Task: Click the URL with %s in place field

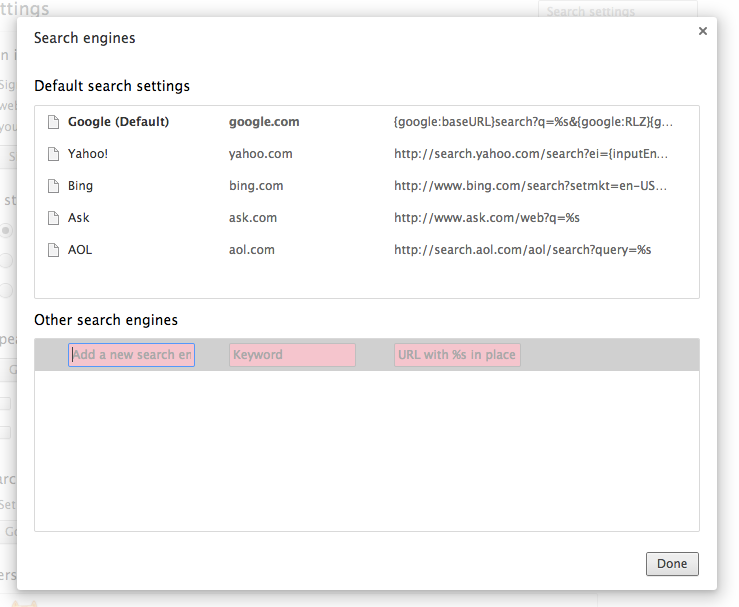Action: click(x=457, y=355)
